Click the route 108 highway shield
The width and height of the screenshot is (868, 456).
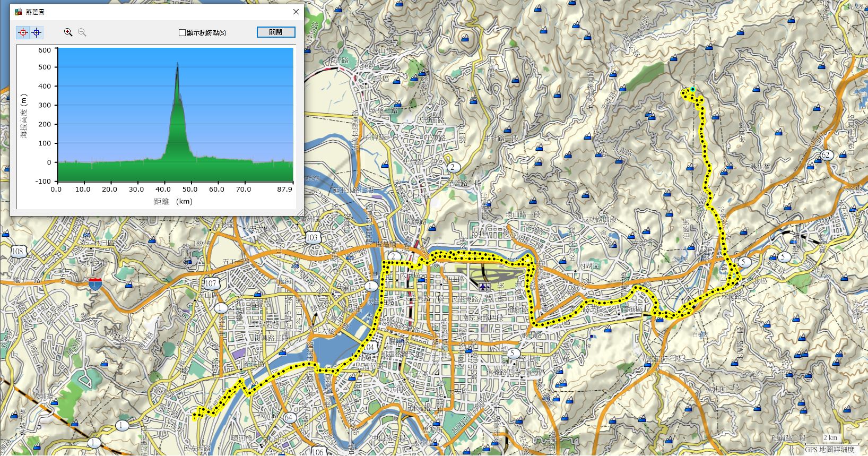19,251
